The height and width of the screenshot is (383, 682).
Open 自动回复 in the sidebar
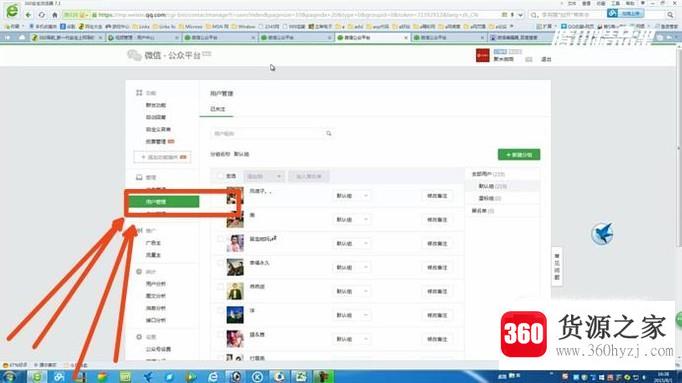156,117
